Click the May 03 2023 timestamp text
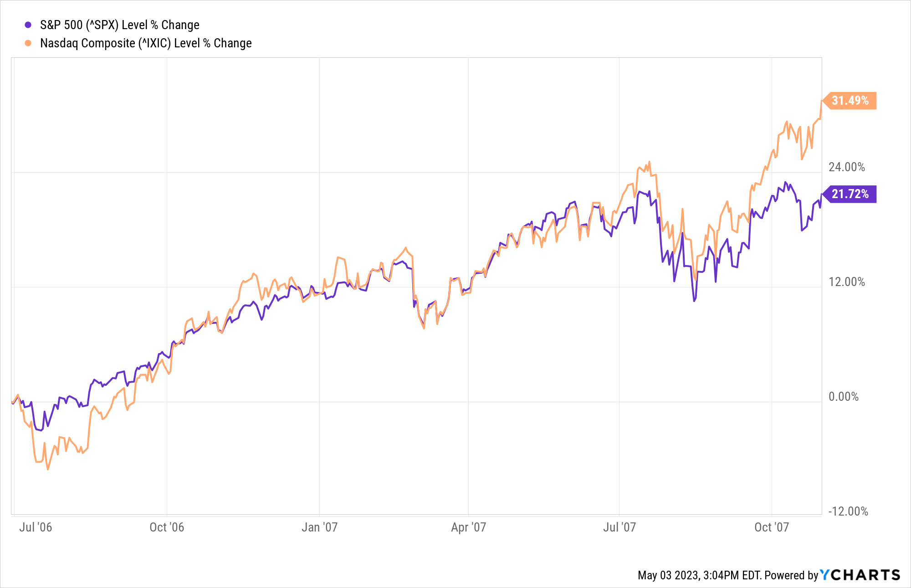 point(699,576)
